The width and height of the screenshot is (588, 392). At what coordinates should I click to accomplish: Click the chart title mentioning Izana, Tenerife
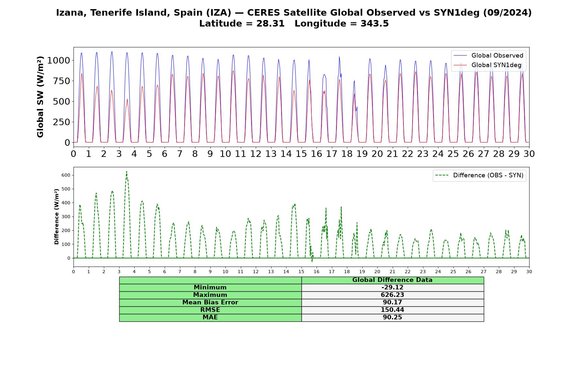click(x=294, y=13)
